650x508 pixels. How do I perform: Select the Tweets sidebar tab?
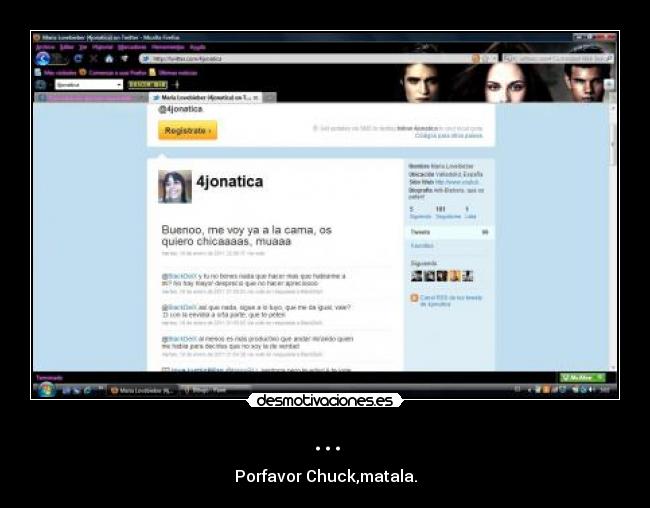click(449, 232)
